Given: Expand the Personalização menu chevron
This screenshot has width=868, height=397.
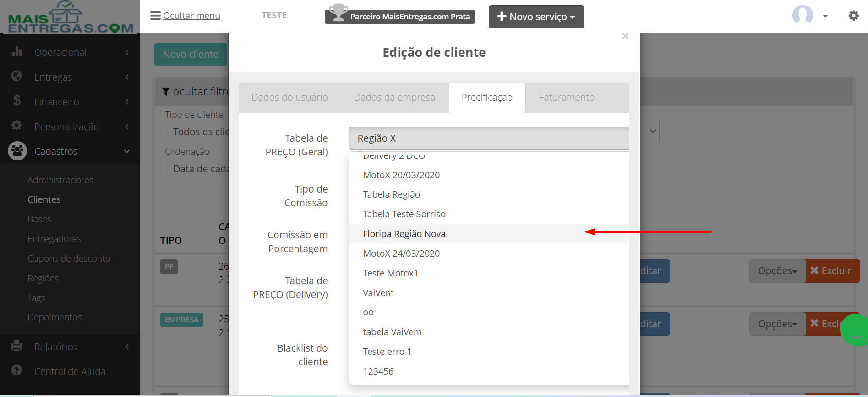Looking at the screenshot, I should [x=127, y=127].
